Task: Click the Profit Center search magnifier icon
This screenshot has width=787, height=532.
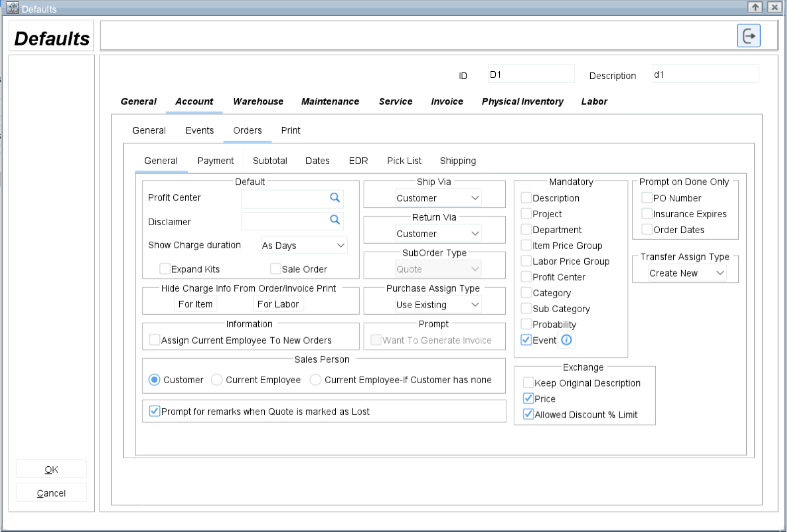Action: coord(335,198)
